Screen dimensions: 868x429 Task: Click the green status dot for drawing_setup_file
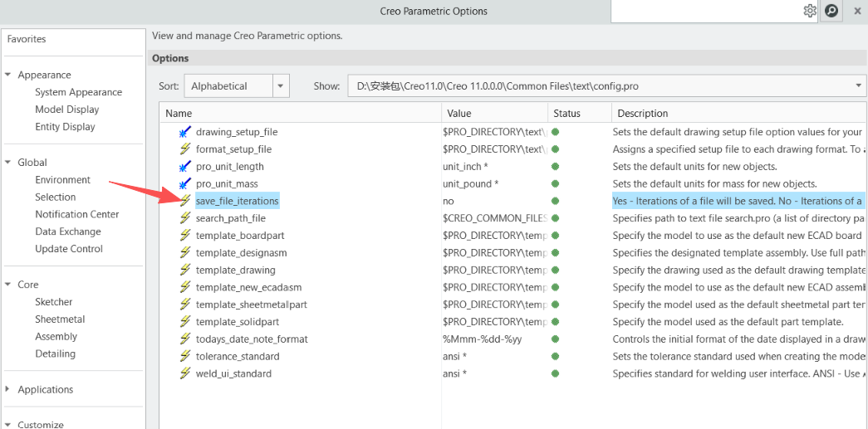[x=555, y=132]
